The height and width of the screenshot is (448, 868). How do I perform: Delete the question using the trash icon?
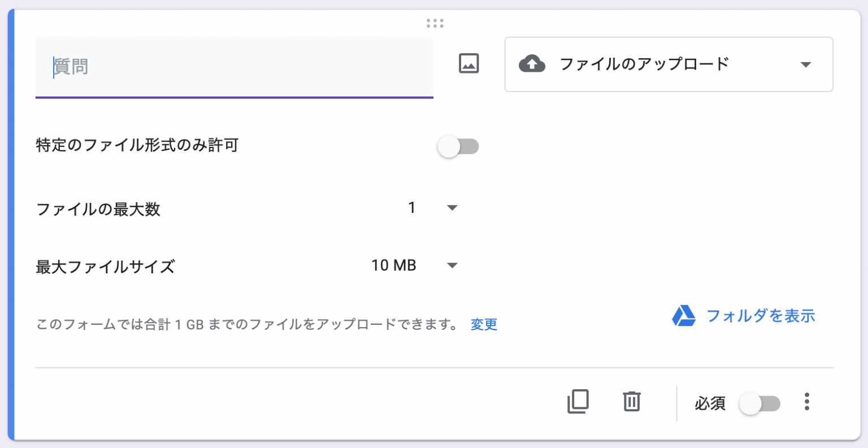coord(631,402)
